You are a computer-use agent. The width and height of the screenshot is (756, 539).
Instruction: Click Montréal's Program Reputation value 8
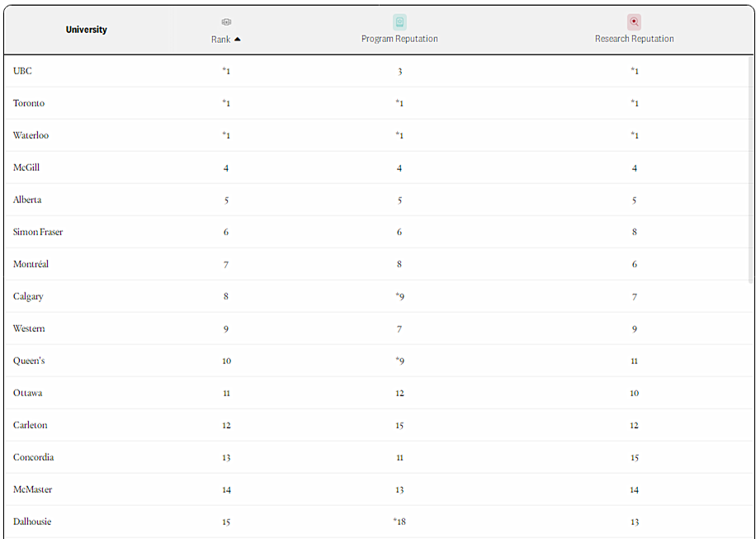[399, 264]
